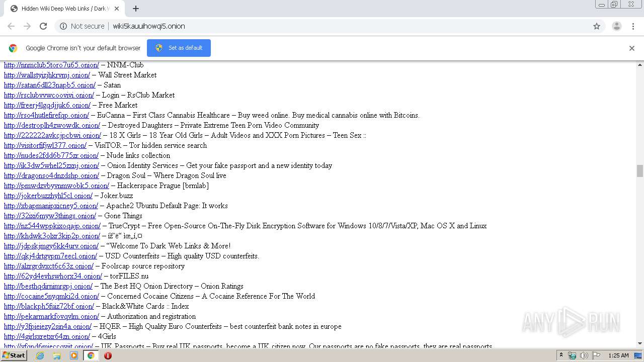Open Windows Explorer folder icon in taskbar

tap(57, 355)
